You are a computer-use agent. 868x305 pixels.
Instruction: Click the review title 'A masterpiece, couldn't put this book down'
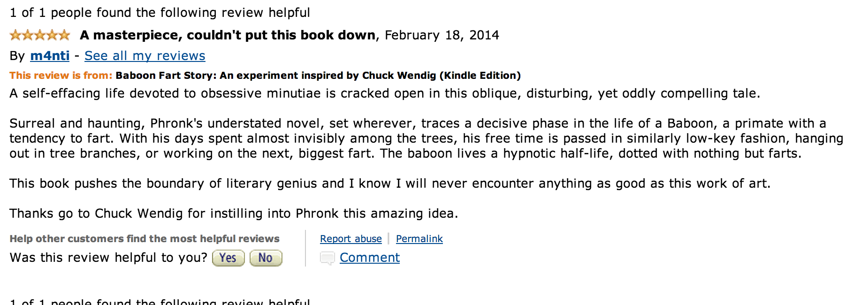(228, 35)
